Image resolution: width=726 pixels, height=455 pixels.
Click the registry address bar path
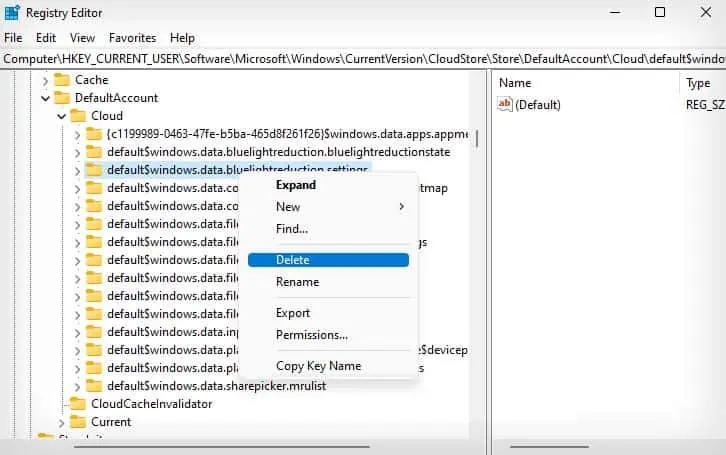[x=363, y=59]
